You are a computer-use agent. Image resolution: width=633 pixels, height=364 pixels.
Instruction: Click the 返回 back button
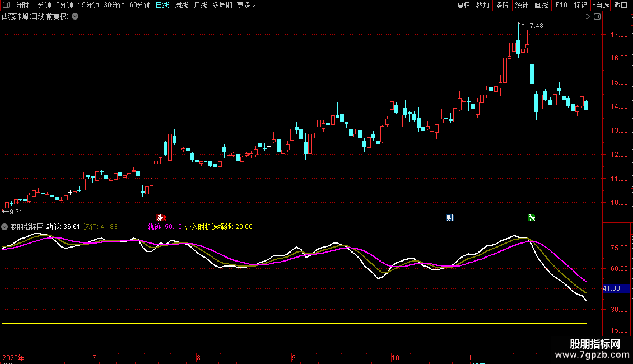click(621, 5)
